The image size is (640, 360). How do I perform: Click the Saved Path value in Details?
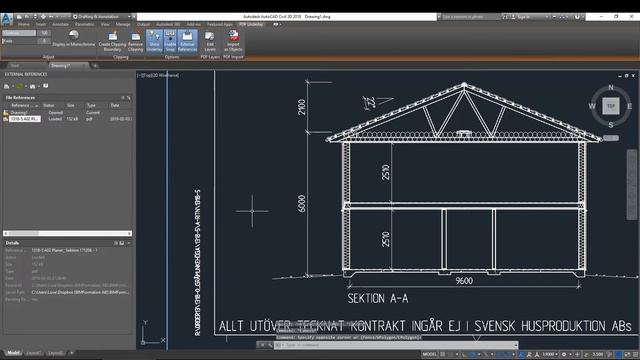[80, 292]
